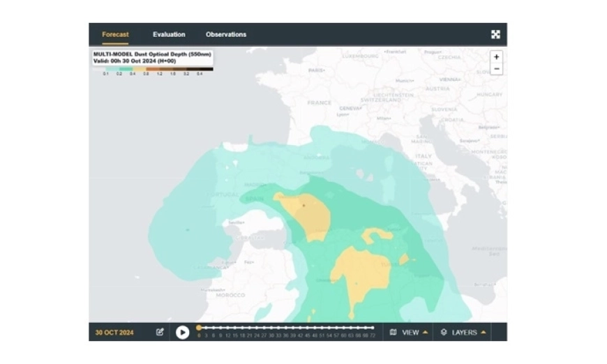This screenshot has height=364, width=607.
Task: Click the hour 0 timeline handle
Action: pyautogui.click(x=199, y=328)
